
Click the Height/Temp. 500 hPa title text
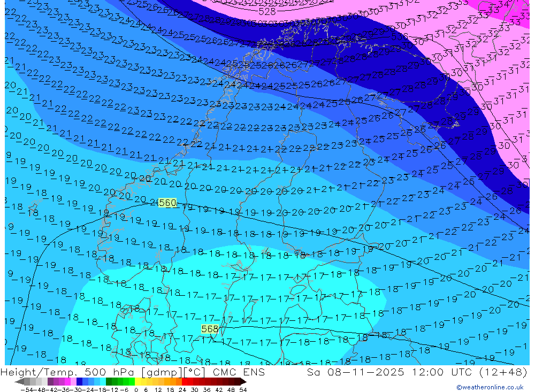[x=68, y=372]
